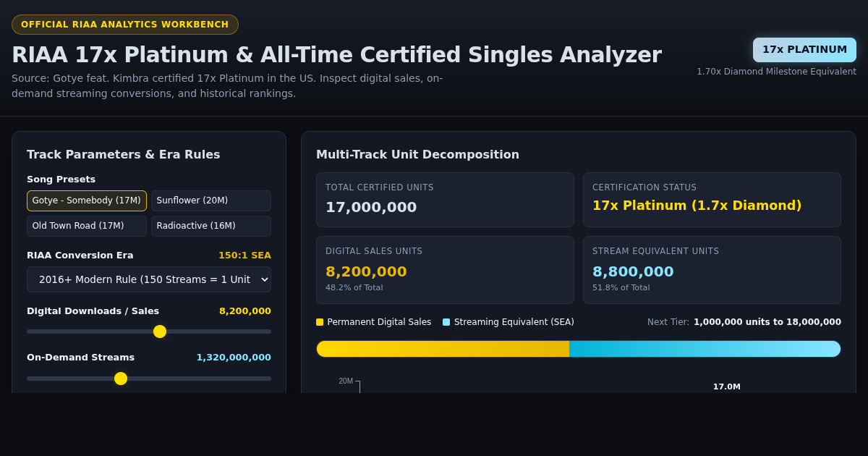868x456 pixels.
Task: Click the '1,000,000 units to 18,000,000' next tier text
Action: click(x=767, y=322)
